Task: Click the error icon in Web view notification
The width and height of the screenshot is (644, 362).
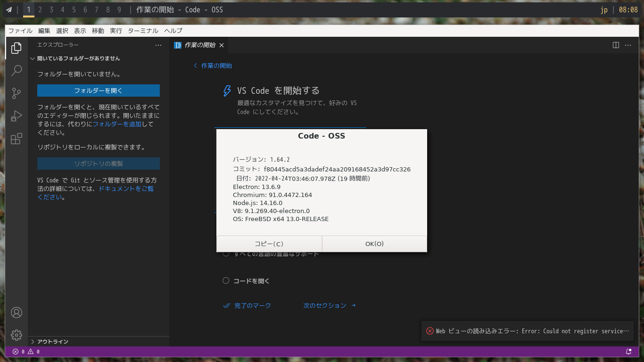Action: (x=430, y=331)
